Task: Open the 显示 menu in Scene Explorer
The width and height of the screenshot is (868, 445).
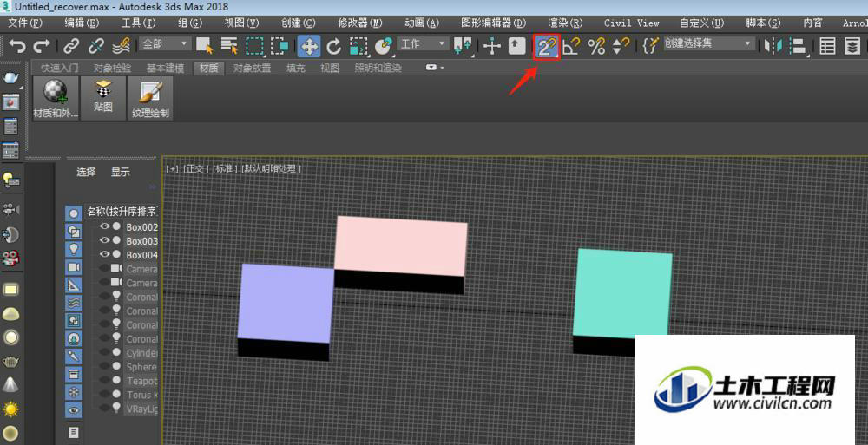Action: point(120,172)
